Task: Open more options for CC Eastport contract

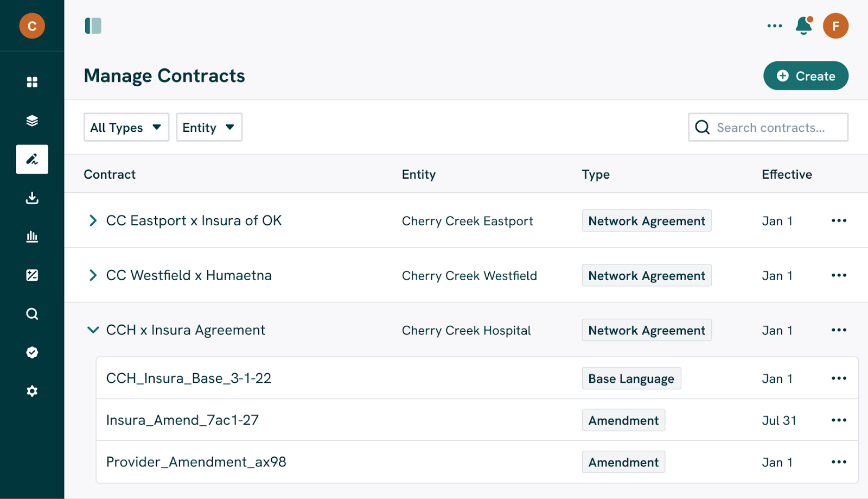Action: click(x=839, y=220)
